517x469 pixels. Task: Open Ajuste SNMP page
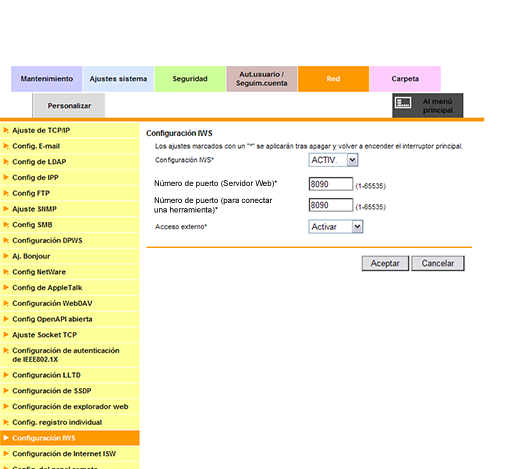[70, 209]
